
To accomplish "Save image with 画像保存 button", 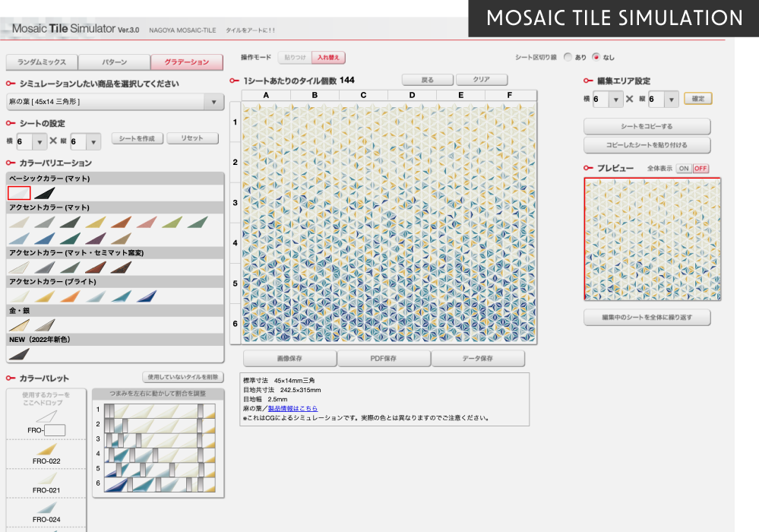I will pyautogui.click(x=289, y=359).
